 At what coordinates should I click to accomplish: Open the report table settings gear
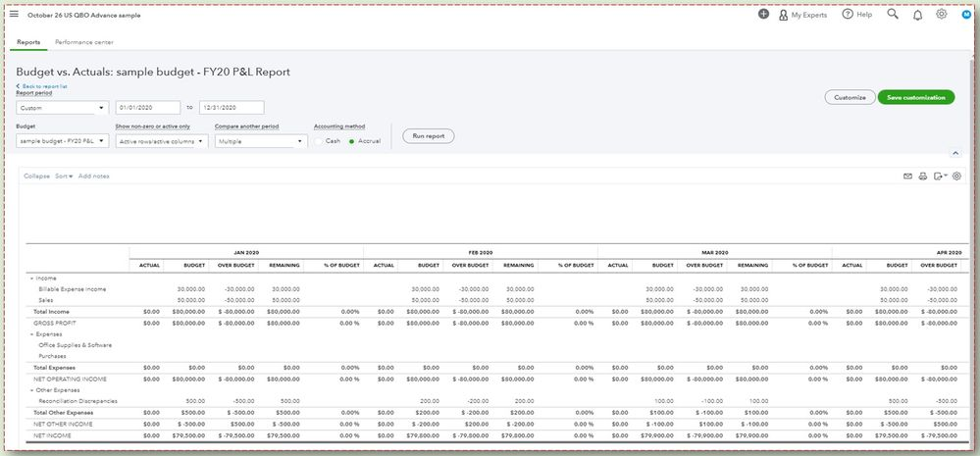[956, 177]
